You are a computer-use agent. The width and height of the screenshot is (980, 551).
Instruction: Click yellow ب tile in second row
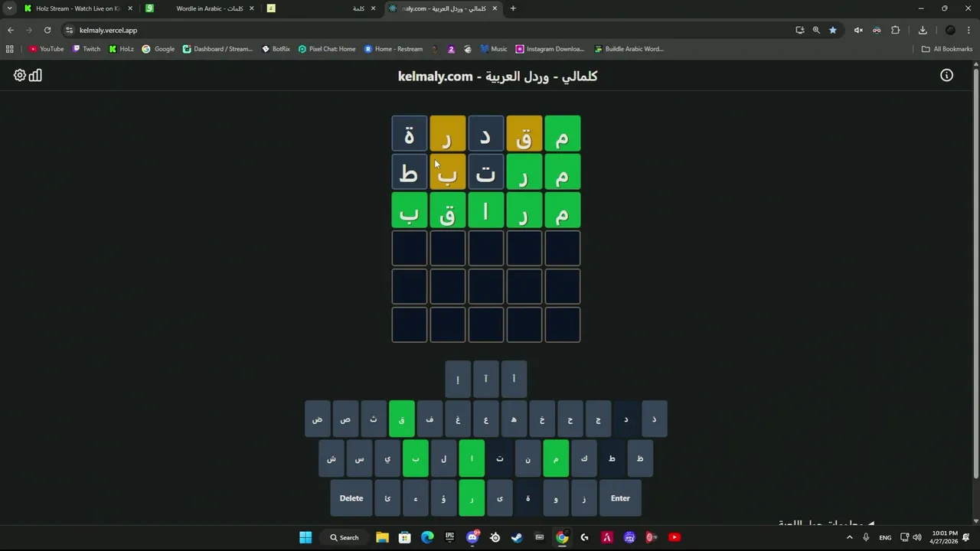(x=448, y=172)
